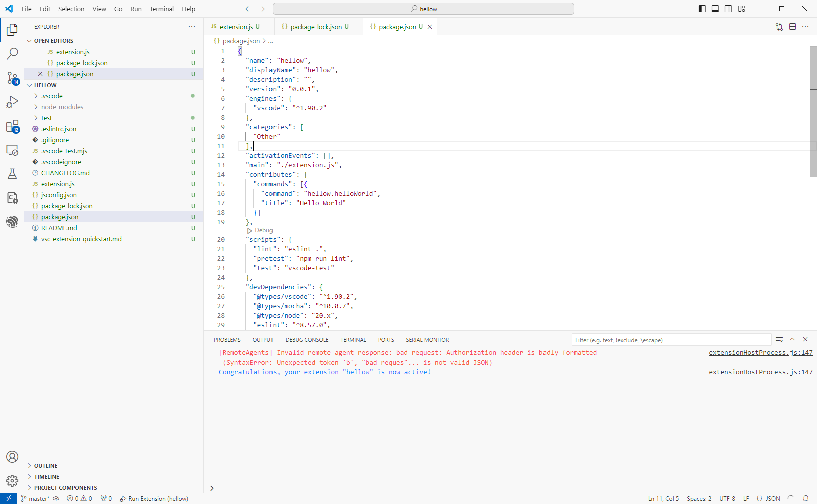The width and height of the screenshot is (817, 504).
Task: Open the Extensions view with 12 badge
Action: pos(12,126)
